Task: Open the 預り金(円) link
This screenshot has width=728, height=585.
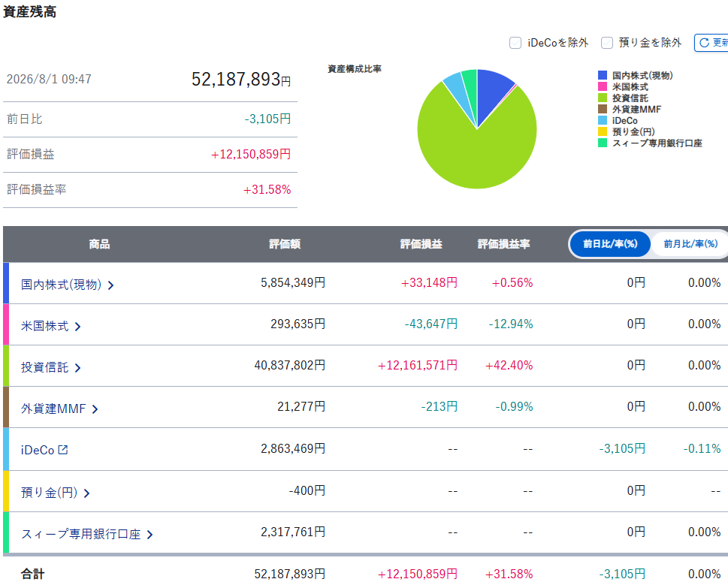Action: [50, 492]
